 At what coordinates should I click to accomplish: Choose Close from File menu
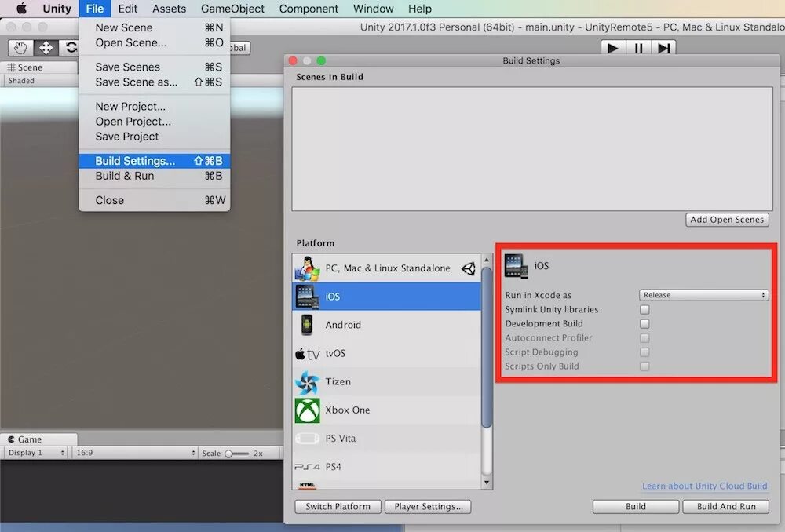point(154,201)
